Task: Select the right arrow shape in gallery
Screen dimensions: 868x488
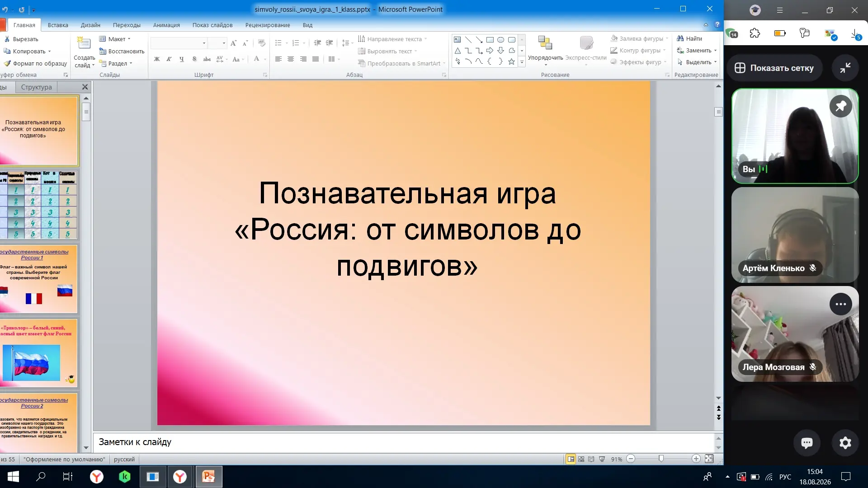Action: pos(490,51)
